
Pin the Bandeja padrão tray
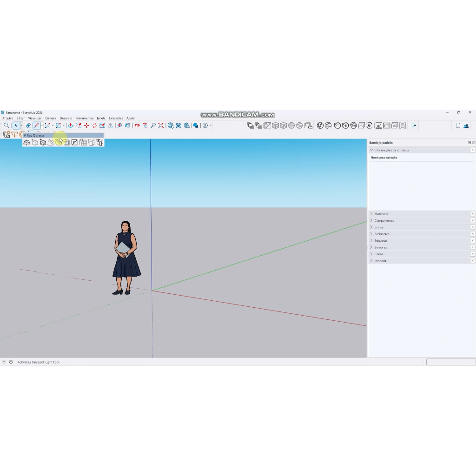pyautogui.click(x=469, y=143)
